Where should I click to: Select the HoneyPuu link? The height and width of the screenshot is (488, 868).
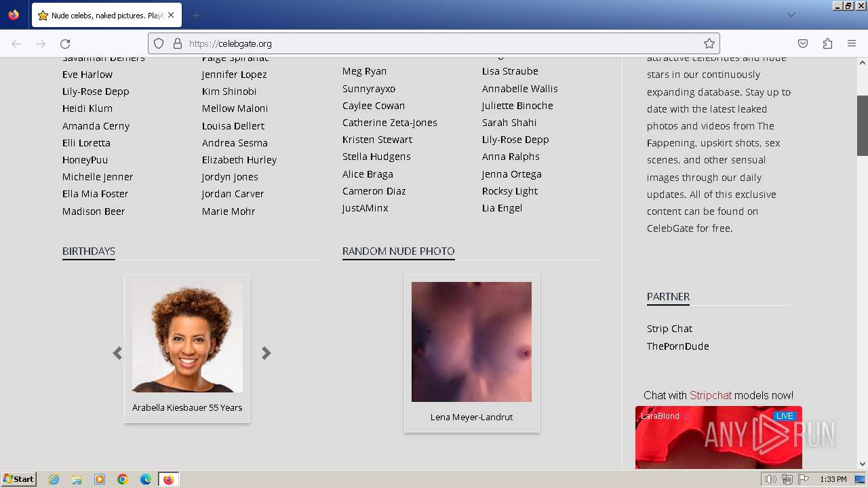(x=85, y=160)
